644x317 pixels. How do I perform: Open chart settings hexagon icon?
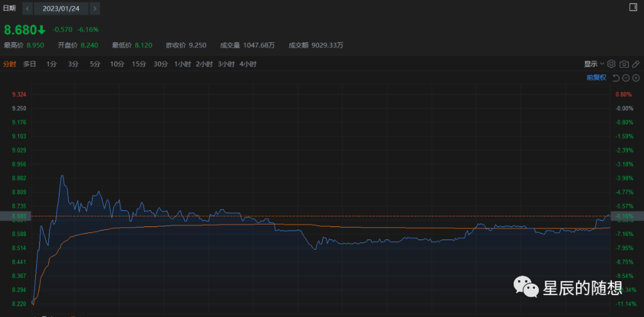611,64
